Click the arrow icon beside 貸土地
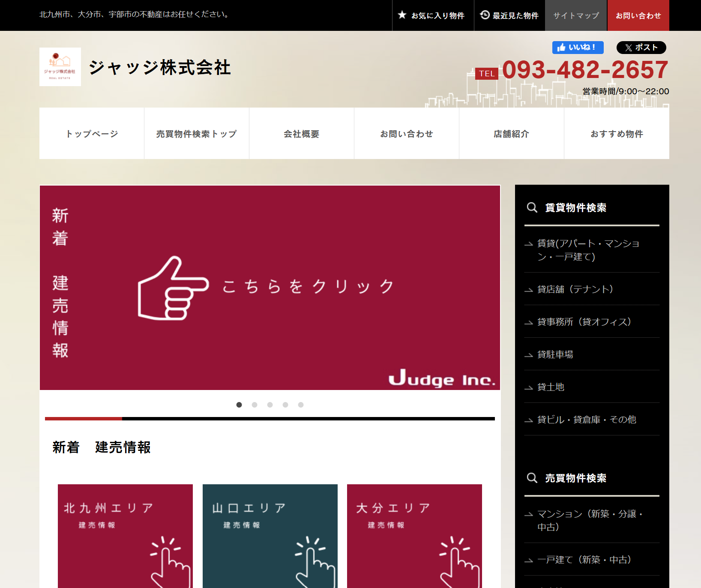This screenshot has height=588, width=701. [528, 387]
